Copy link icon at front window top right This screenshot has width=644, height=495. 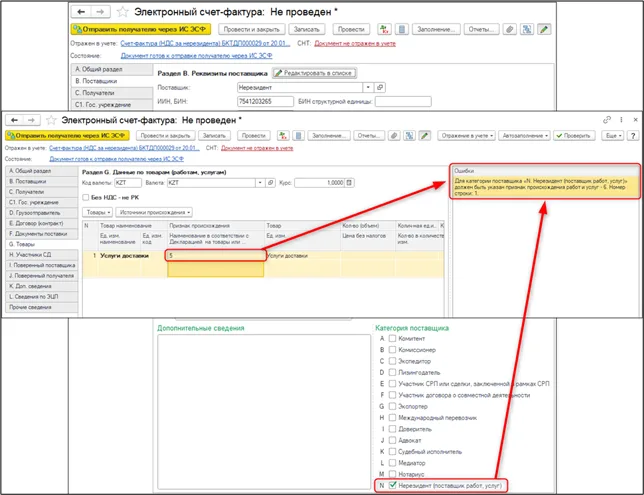(607, 120)
